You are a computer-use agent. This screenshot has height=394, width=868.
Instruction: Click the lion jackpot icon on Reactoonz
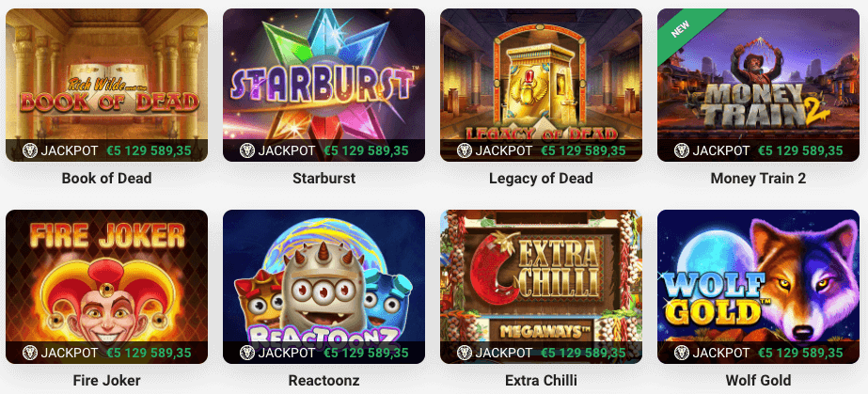[247, 353]
